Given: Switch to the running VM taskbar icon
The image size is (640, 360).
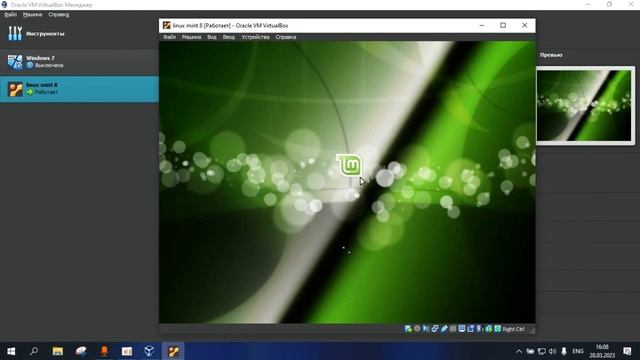Looking at the screenshot, I should (173, 351).
